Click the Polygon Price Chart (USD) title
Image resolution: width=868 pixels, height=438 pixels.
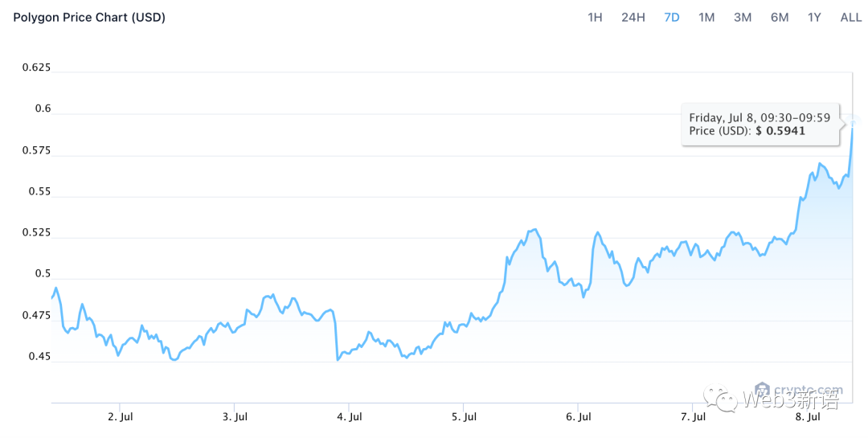pos(89,17)
